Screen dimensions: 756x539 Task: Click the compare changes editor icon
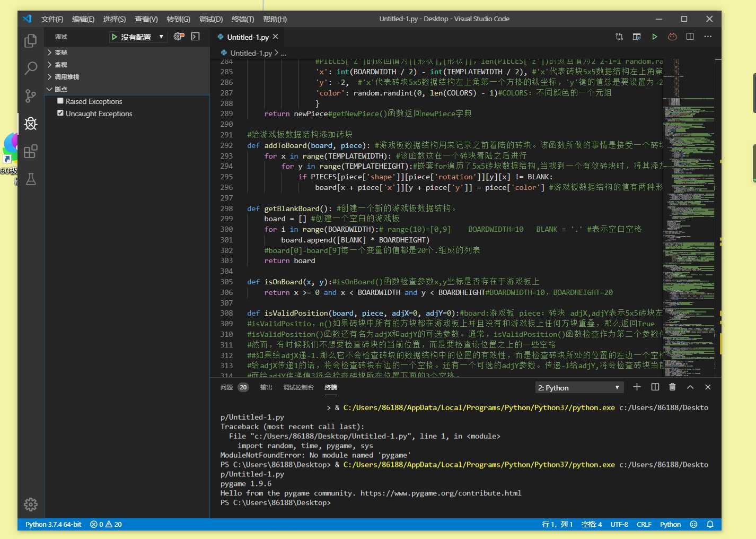point(619,37)
